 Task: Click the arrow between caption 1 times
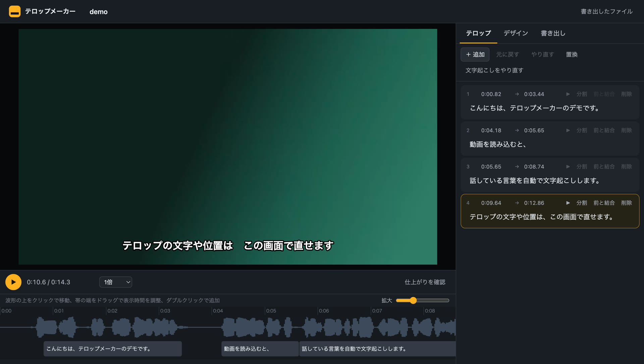tap(517, 94)
